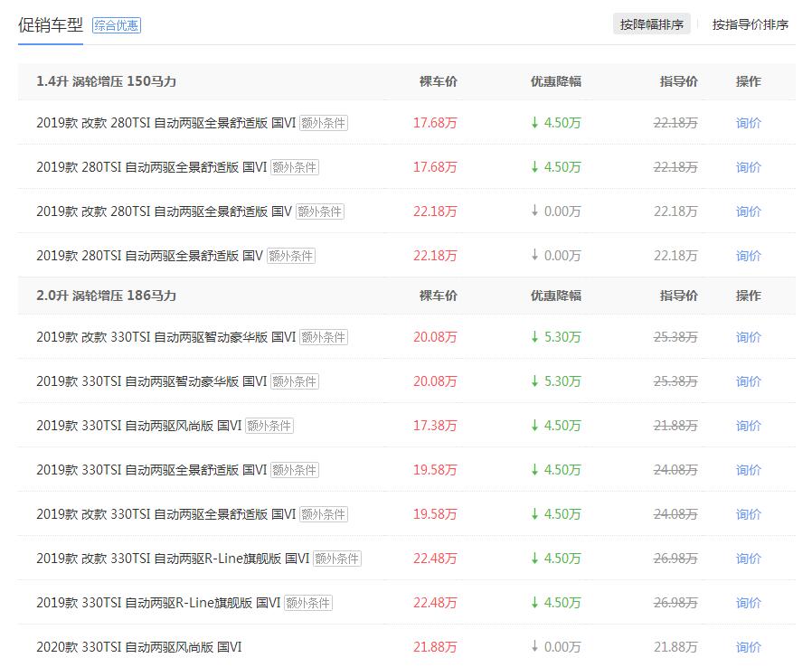Open model 2020款 330TSI 自动两驱风尚版 国VI
Image resolution: width=812 pixels, height=667 pixels.
[x=138, y=647]
